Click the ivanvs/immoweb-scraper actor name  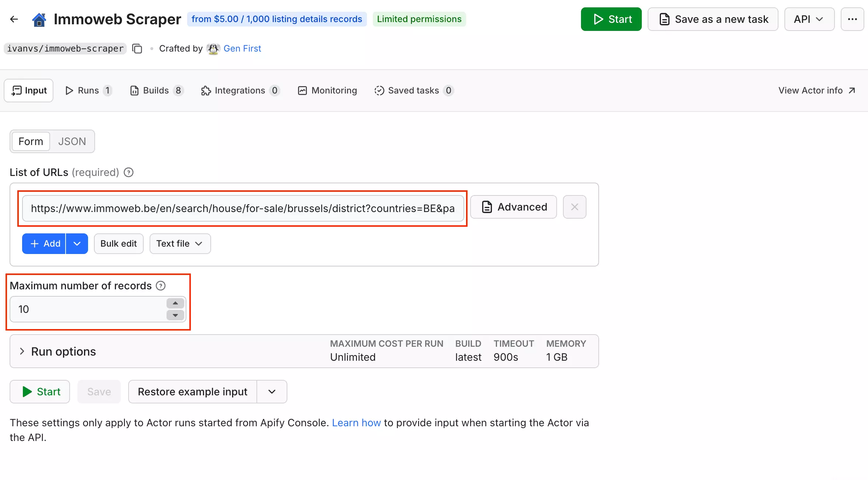click(65, 49)
